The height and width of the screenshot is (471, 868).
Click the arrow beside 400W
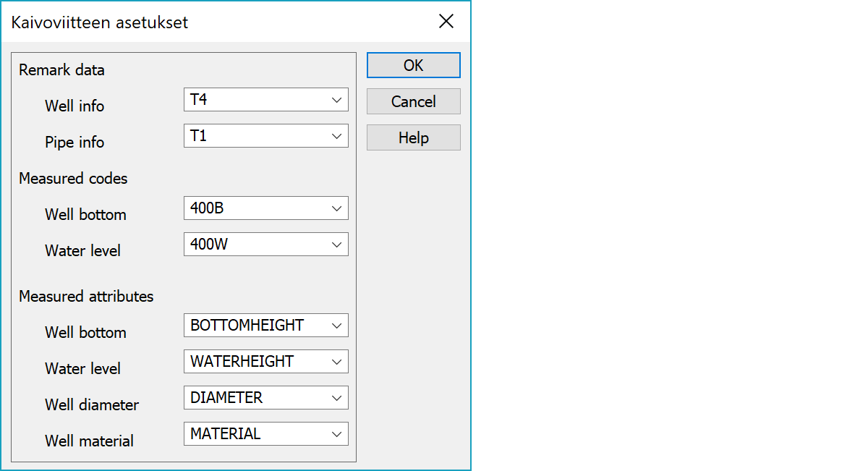[x=336, y=245]
